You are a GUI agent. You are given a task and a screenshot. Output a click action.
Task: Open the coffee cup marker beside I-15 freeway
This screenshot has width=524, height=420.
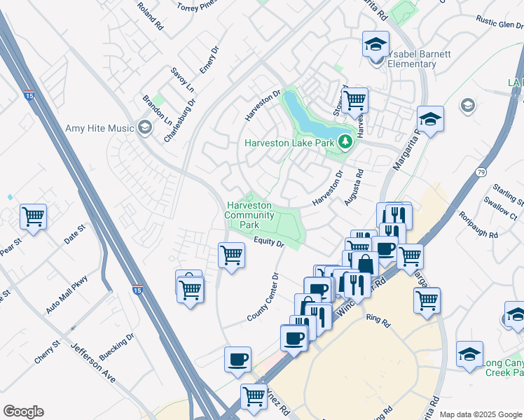(x=237, y=360)
